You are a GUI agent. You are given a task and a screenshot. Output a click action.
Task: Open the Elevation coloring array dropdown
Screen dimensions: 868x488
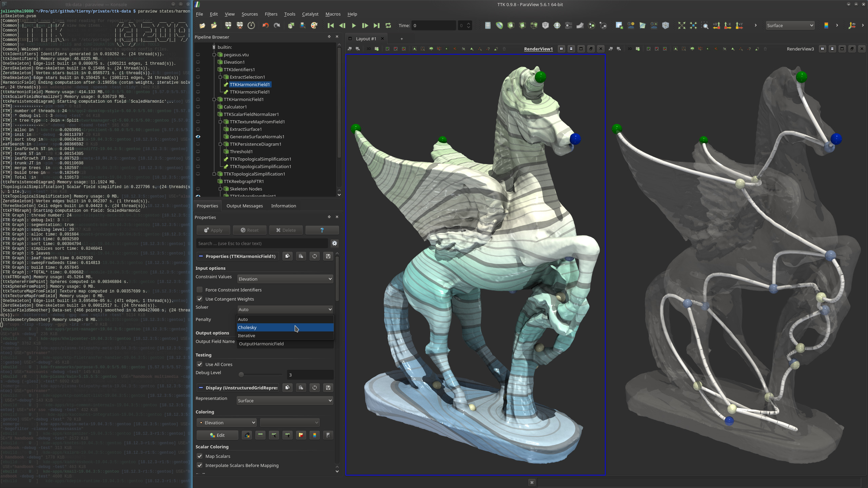[227, 423]
